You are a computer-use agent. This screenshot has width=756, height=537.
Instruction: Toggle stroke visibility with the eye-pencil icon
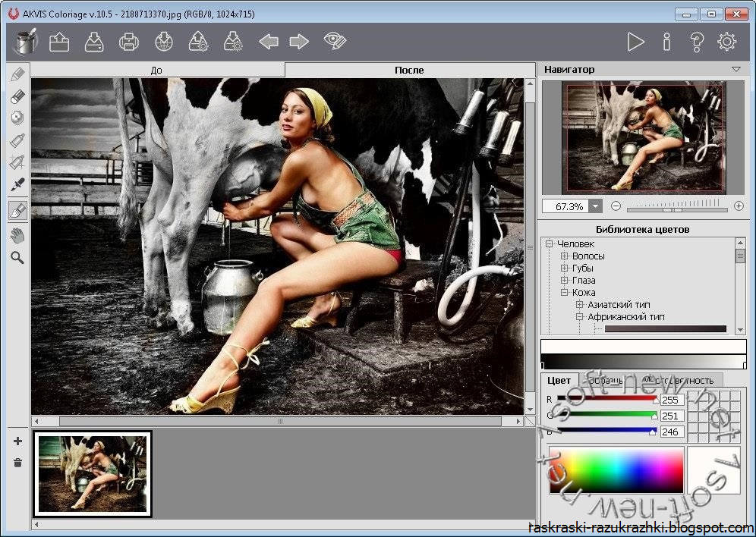[335, 41]
